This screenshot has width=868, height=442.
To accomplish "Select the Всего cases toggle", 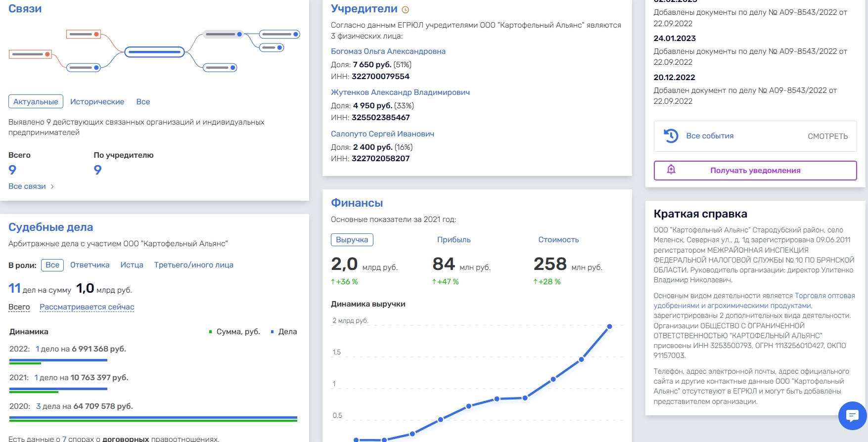I will tap(19, 307).
